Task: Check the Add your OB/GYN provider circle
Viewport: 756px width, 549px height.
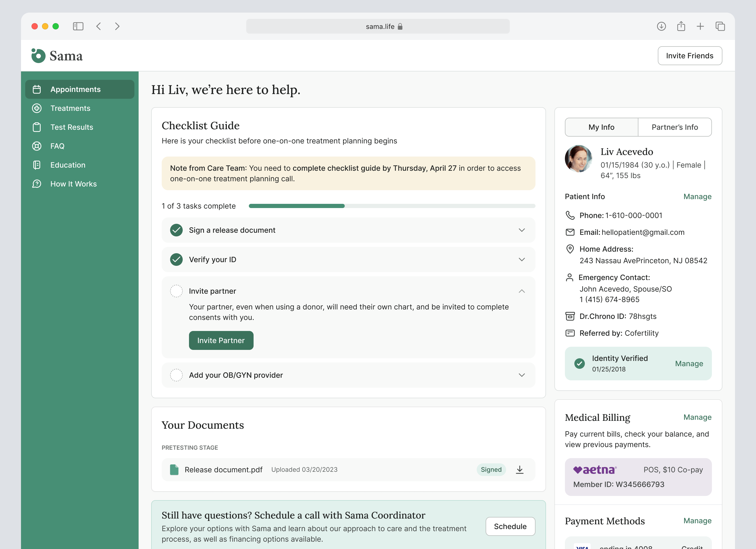Action: click(176, 375)
